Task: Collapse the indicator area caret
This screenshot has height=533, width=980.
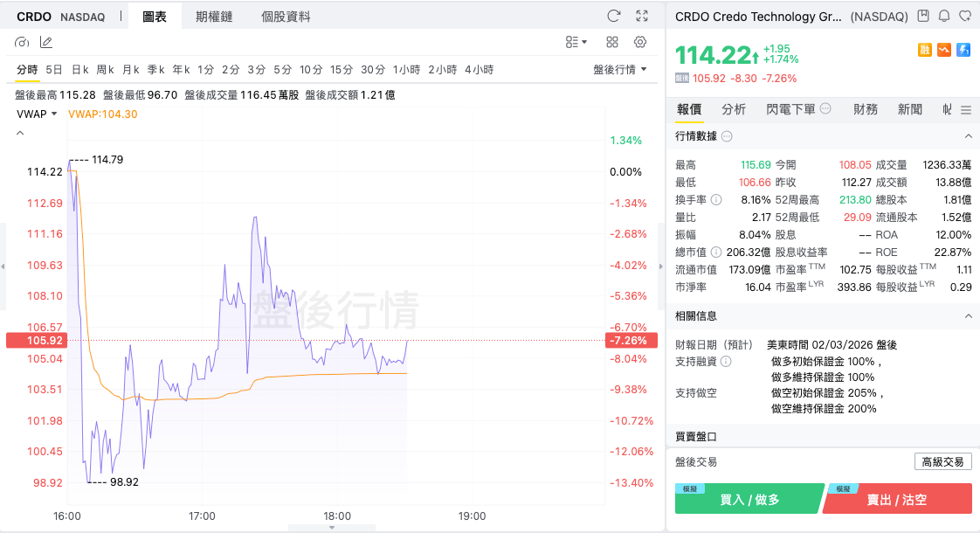Action: 20,133
